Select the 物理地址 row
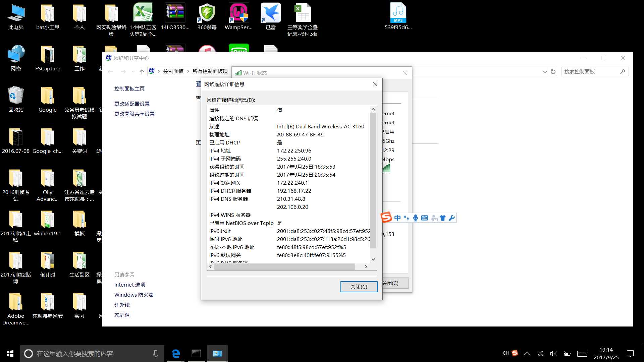Viewport: 644px width, 362px height. tap(288, 135)
